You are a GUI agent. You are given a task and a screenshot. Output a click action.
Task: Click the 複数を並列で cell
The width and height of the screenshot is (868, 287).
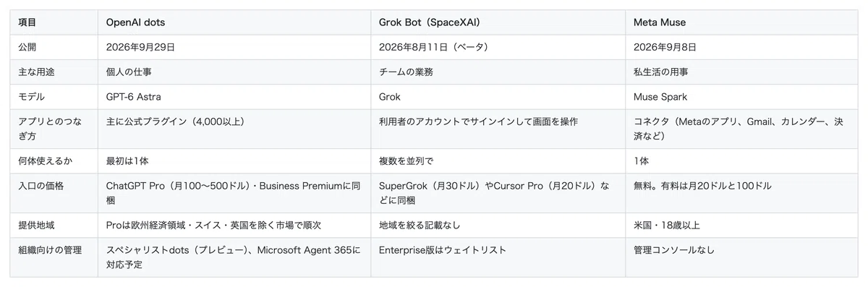coord(498,161)
